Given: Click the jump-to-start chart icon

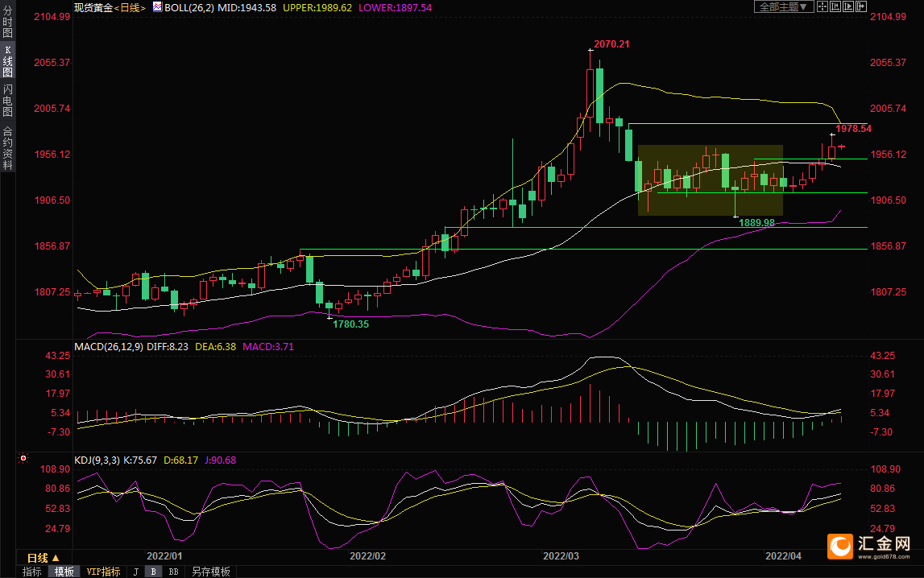Looking at the screenshot, I should [x=835, y=6].
